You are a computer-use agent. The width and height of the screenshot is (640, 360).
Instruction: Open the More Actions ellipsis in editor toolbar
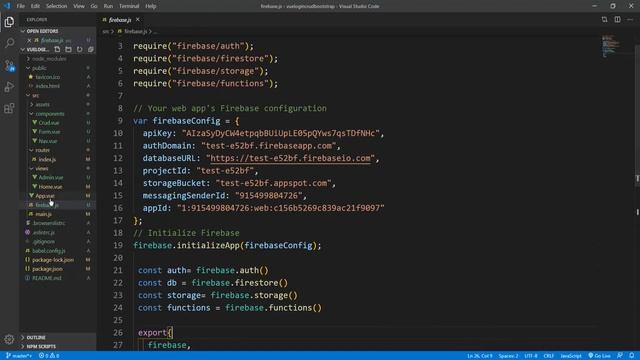630,20
